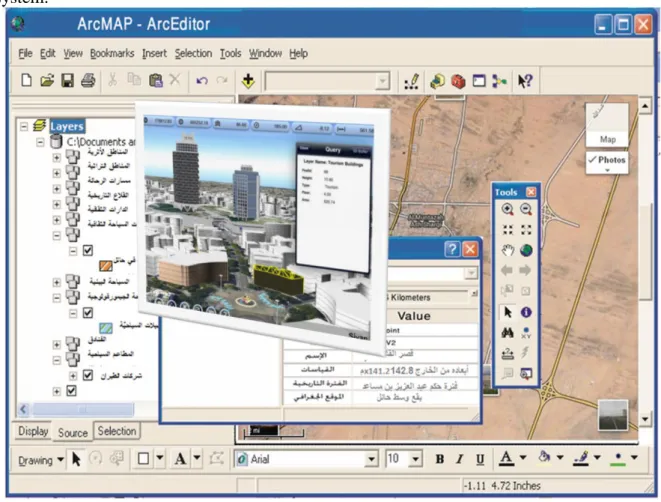This screenshot has width=661, height=502.
Task: Print the current map
Action: pos(88,80)
